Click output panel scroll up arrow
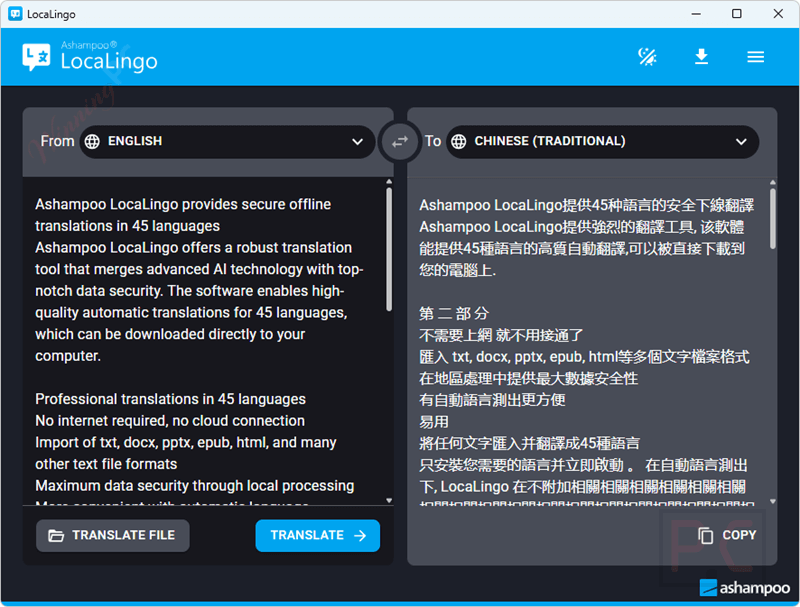 (x=773, y=182)
